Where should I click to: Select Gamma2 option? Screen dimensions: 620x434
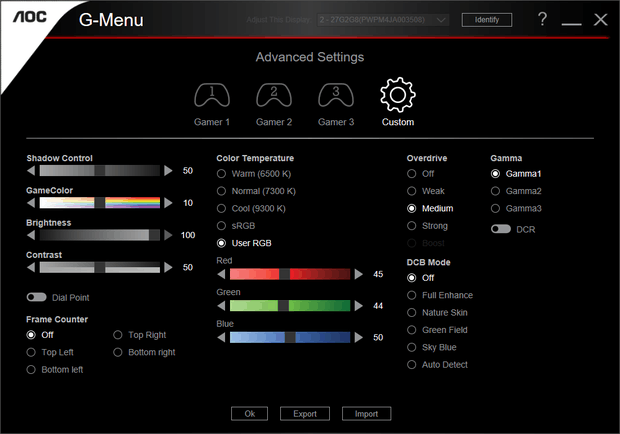pyautogui.click(x=516, y=191)
